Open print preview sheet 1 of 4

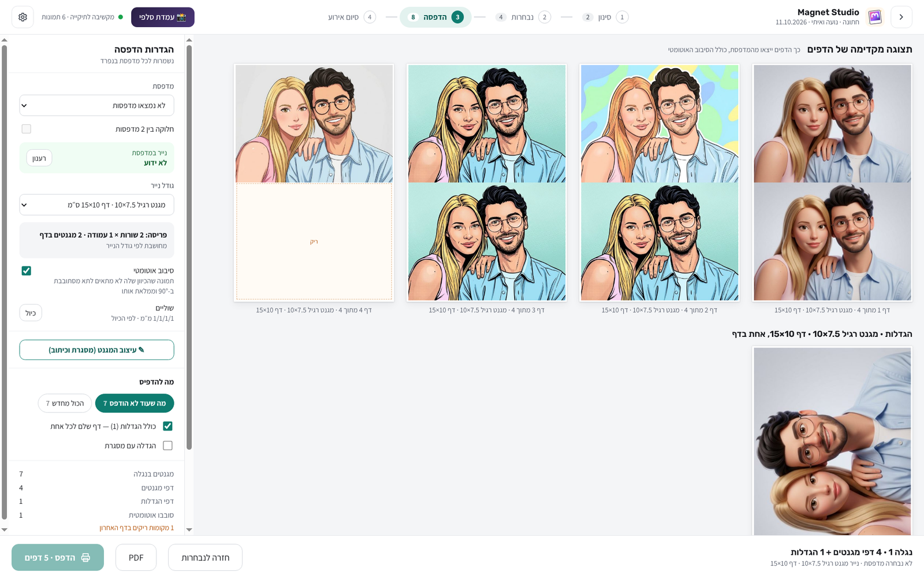(832, 183)
